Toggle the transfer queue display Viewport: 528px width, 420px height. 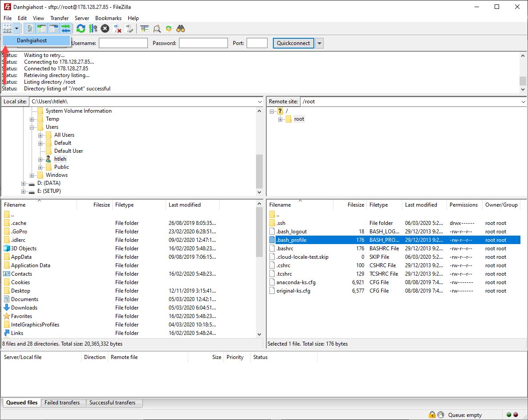coord(66,29)
